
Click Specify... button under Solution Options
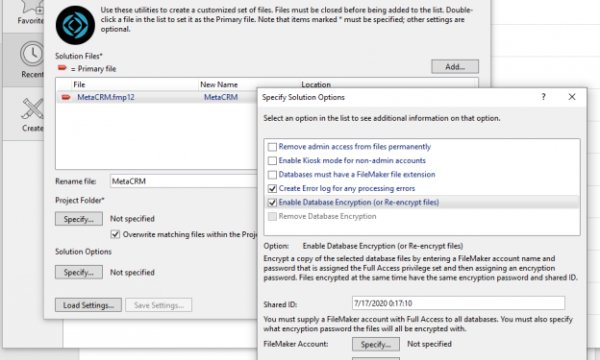coord(79,272)
